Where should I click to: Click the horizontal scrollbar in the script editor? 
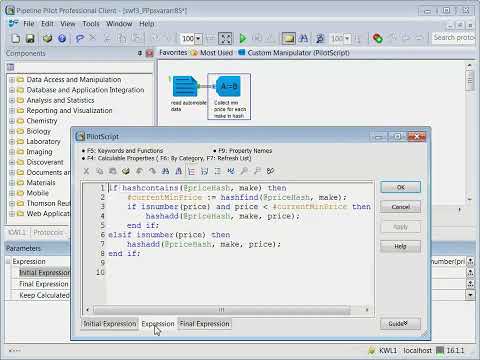pos(222,310)
